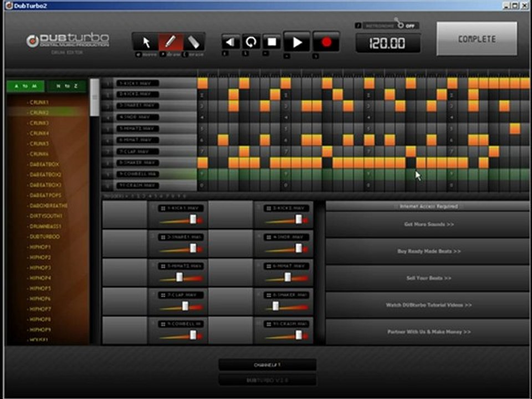Select the 7-CLAP.WAV track label

[137, 151]
